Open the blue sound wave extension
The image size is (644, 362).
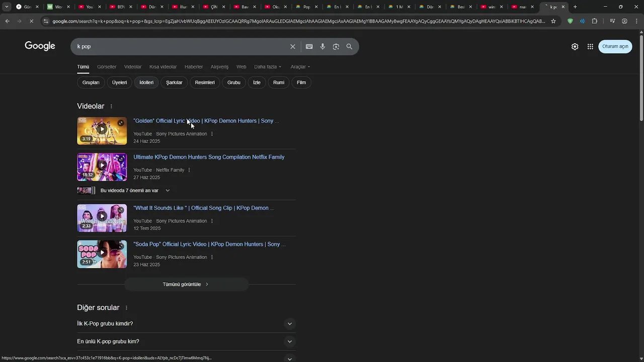[x=582, y=21]
